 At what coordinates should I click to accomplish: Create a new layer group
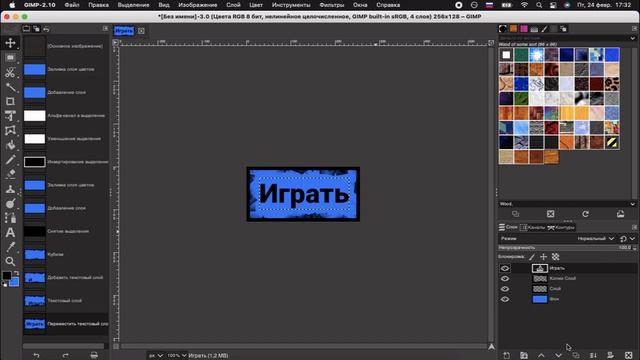524,356
